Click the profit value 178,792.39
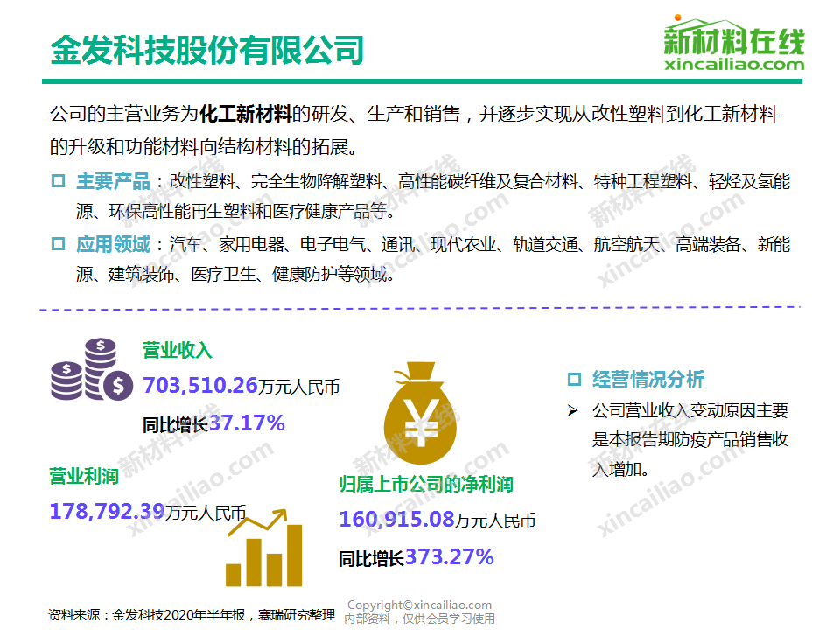 click(x=107, y=511)
